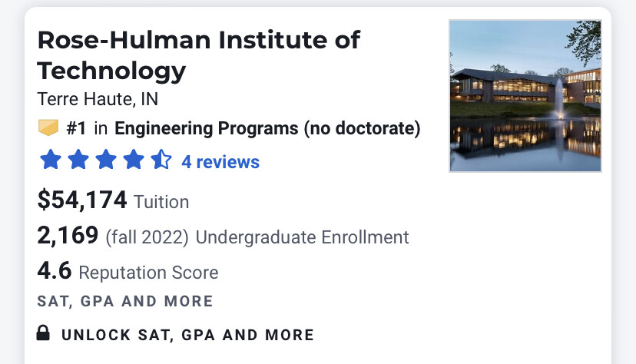
Task: Open the 4 reviews link
Action: click(x=220, y=162)
